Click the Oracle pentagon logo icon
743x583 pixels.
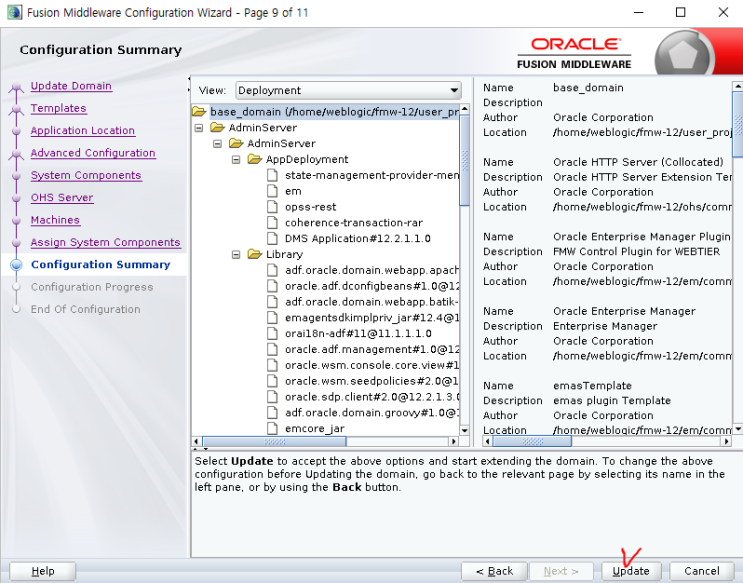click(x=682, y=53)
